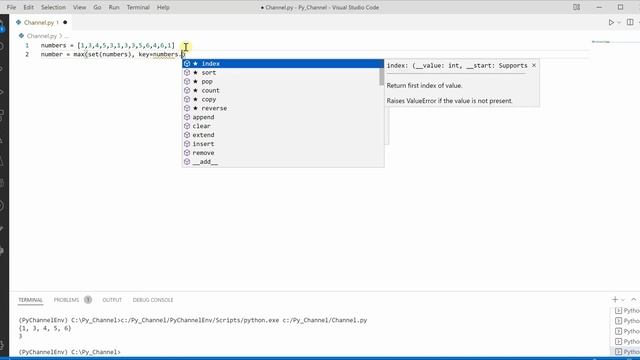This screenshot has height=360, width=640.
Task: Click line number 1 in the gutter
Action: point(27,45)
